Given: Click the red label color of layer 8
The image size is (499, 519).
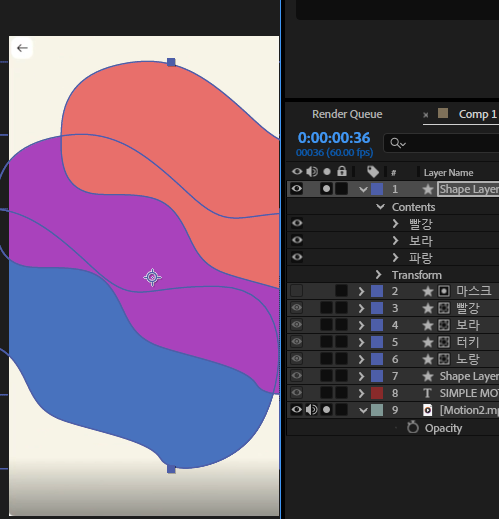Looking at the screenshot, I should [x=377, y=393].
